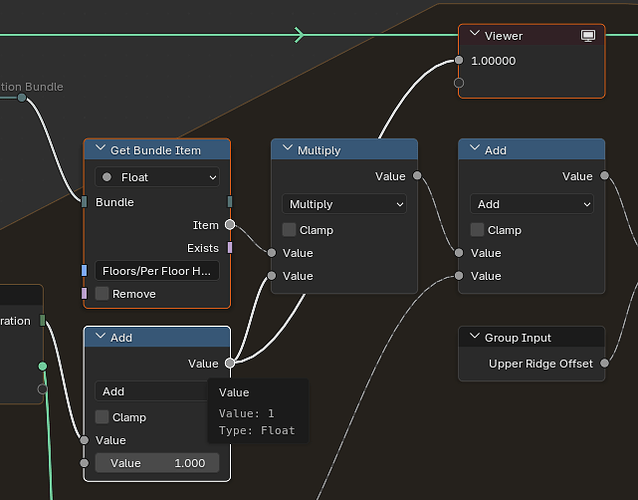This screenshot has width=638, height=500.
Task: Click the Exists output socket
Action: [x=230, y=247]
